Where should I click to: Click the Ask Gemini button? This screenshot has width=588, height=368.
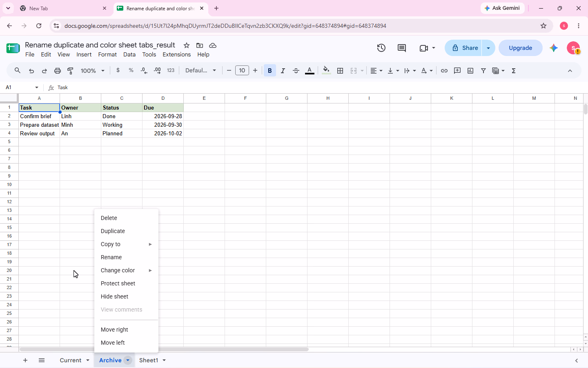click(502, 8)
